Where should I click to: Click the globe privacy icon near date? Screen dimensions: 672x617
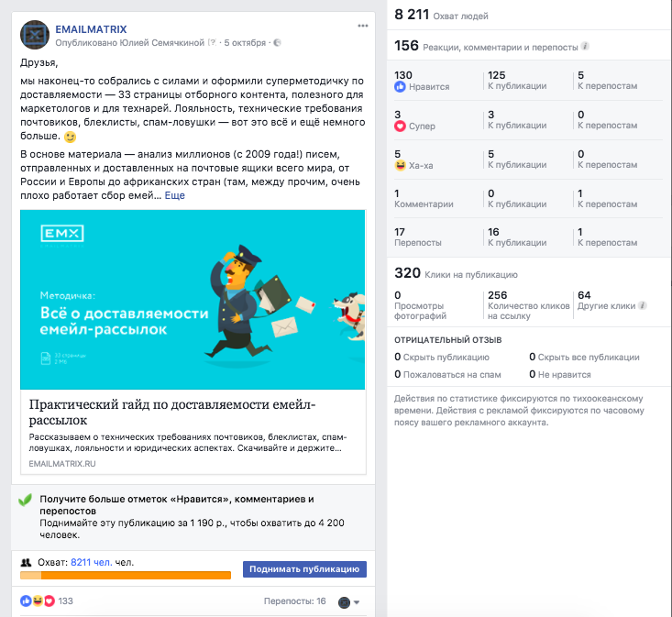point(277,42)
